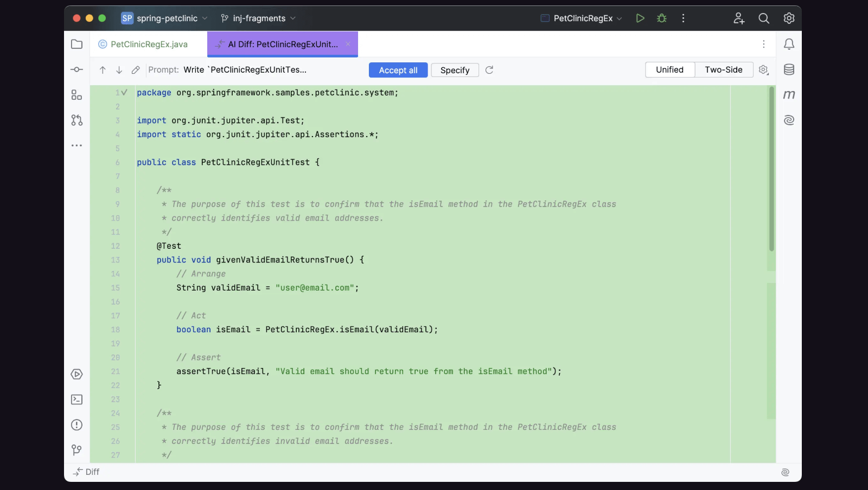The width and height of the screenshot is (868, 490).
Task: Open the Pull Requests tool window
Action: tap(76, 120)
